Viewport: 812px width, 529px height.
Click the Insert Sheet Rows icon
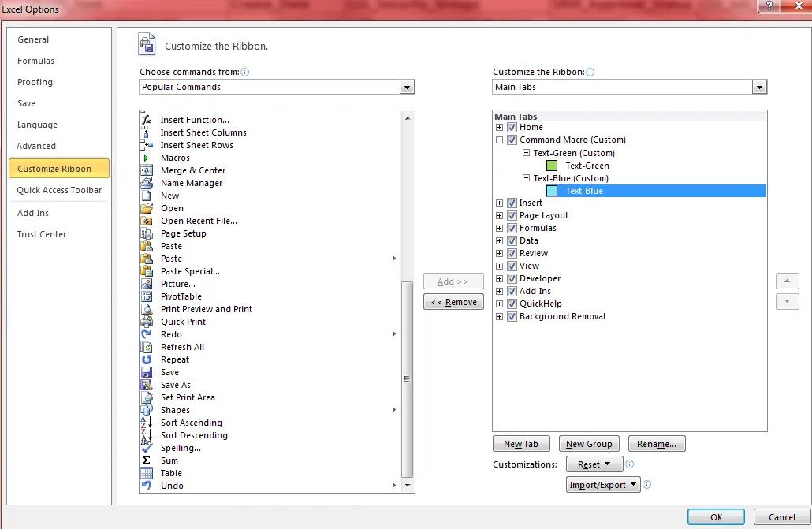147,145
